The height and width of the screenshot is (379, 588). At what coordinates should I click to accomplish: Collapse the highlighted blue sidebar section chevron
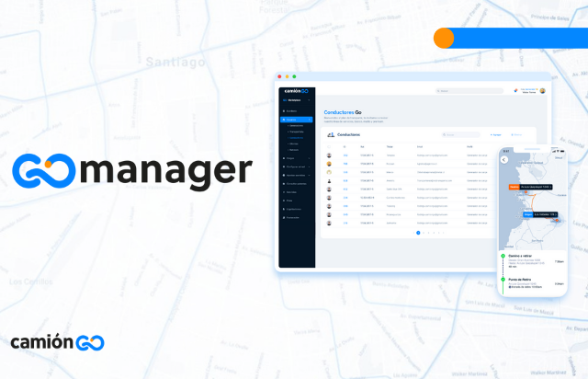click(310, 120)
